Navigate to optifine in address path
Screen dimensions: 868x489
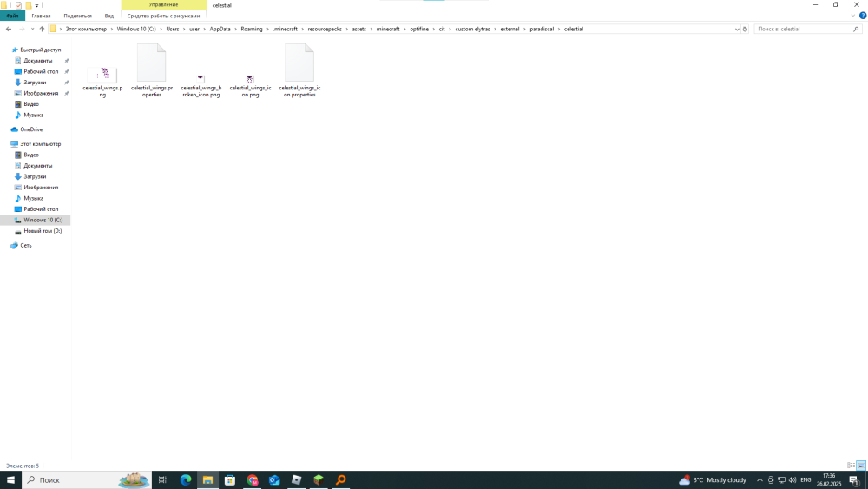tap(419, 29)
